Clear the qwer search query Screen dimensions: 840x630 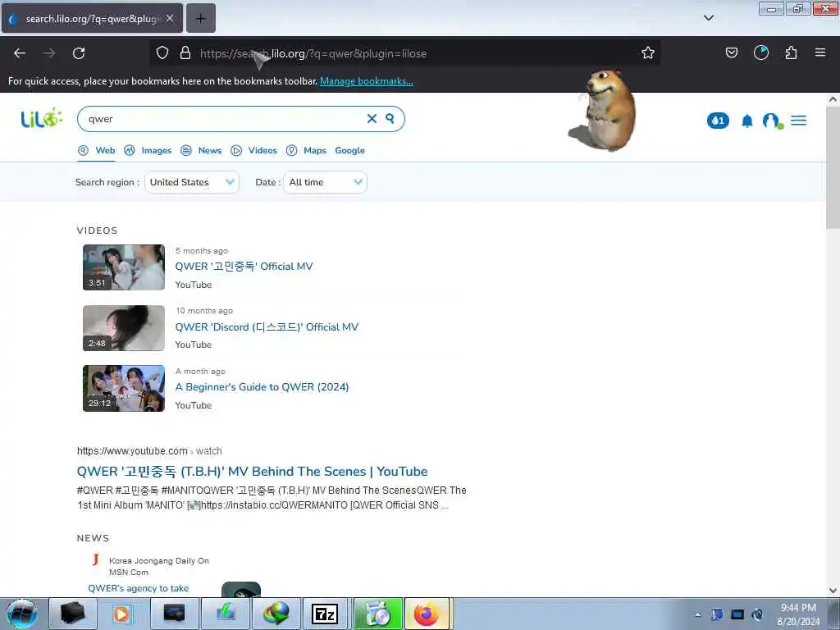coord(372,118)
